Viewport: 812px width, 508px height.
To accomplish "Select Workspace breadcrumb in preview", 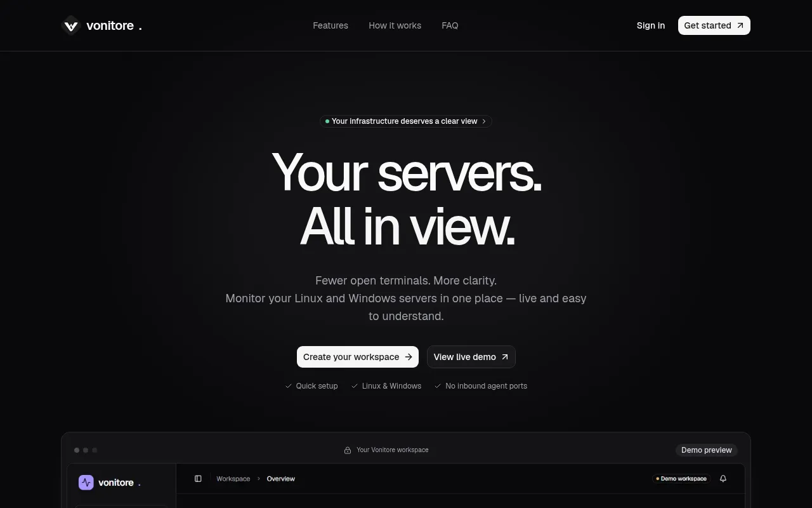I will pyautogui.click(x=233, y=479).
